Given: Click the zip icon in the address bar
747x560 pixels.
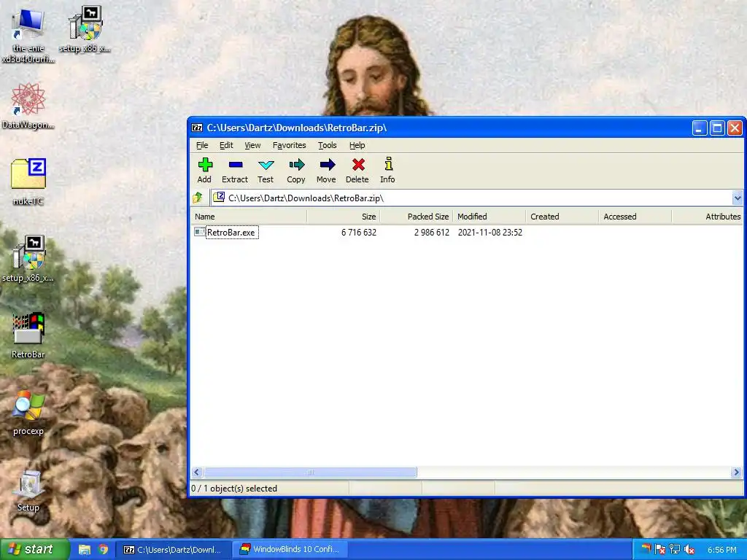Looking at the screenshot, I should [x=219, y=197].
